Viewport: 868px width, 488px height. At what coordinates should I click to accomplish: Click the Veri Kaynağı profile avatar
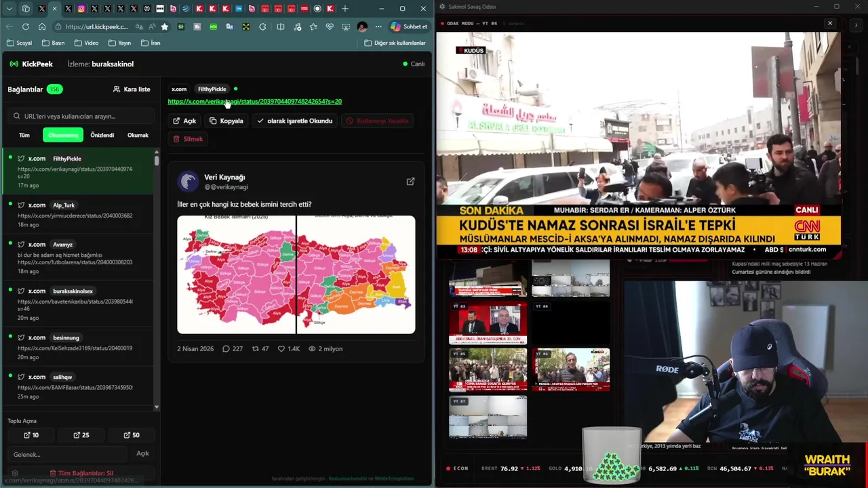coord(188,182)
